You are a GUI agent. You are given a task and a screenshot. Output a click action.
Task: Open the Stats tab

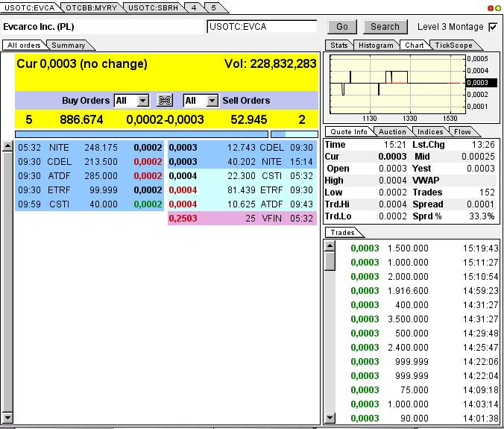pos(339,46)
